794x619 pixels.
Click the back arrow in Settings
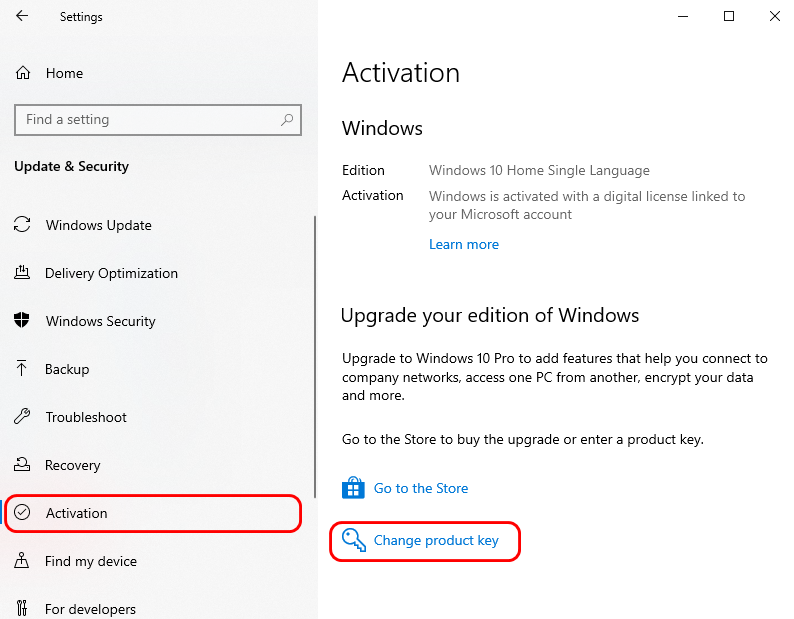pyautogui.click(x=22, y=16)
